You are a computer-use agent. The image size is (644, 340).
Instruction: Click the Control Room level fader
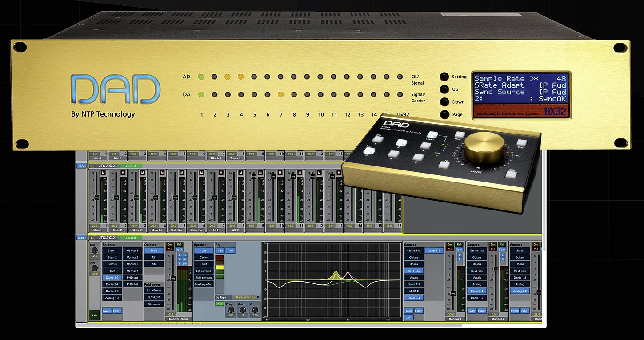click(173, 279)
